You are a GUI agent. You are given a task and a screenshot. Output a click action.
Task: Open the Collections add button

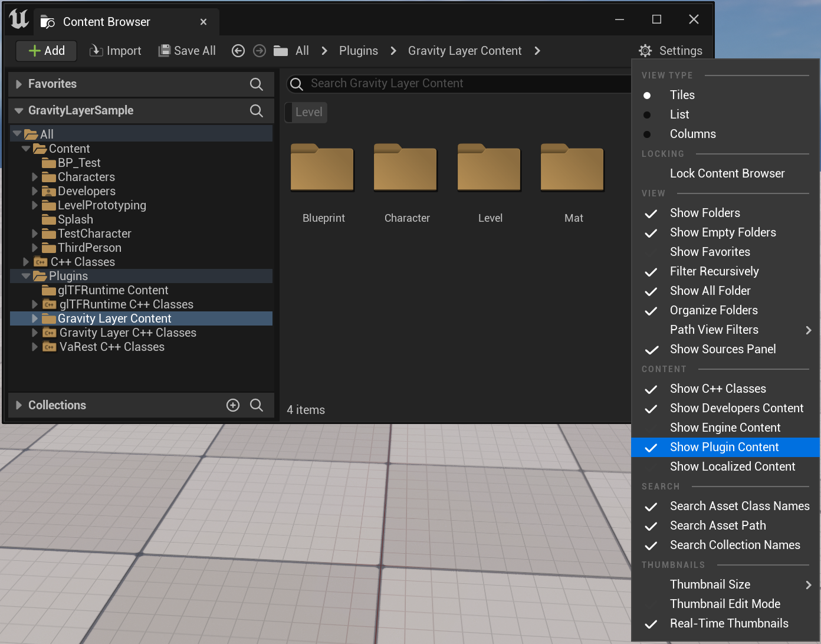[x=233, y=405]
